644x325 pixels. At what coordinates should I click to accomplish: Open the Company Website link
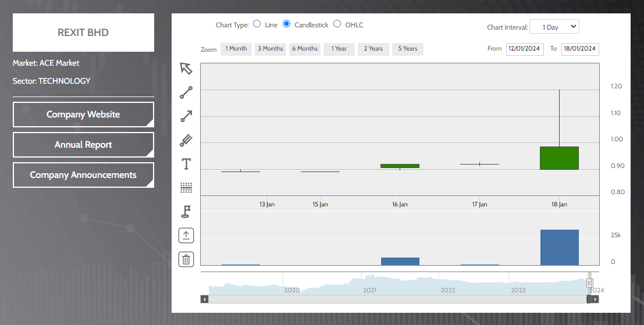(x=83, y=115)
